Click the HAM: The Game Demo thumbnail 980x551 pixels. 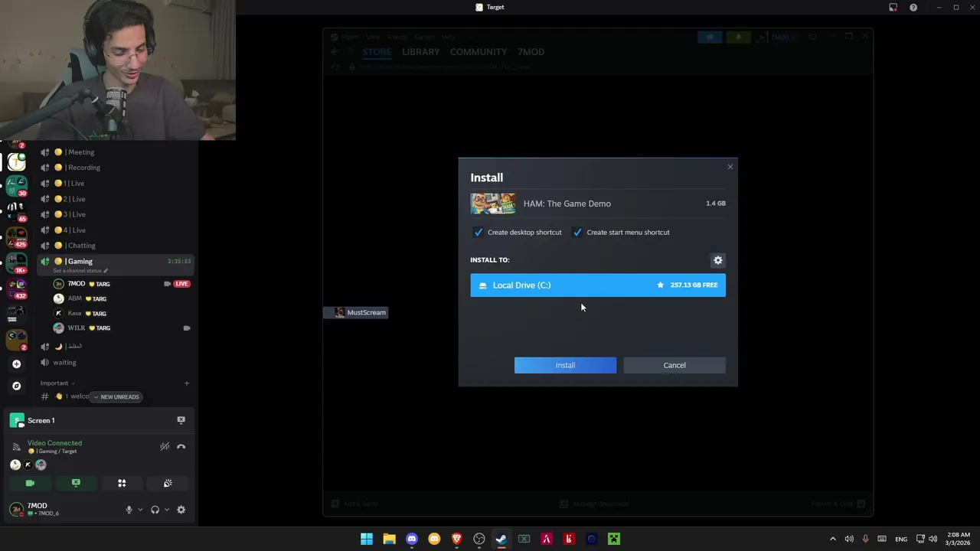493,204
